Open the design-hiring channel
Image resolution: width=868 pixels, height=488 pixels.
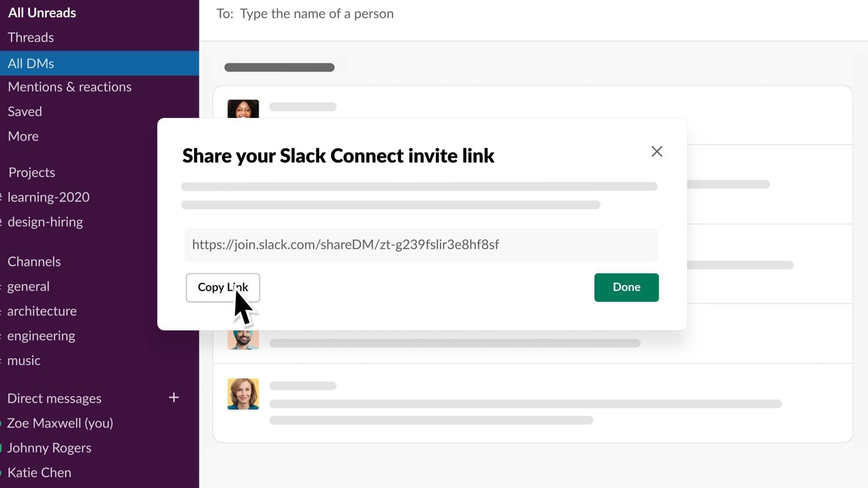(x=44, y=221)
